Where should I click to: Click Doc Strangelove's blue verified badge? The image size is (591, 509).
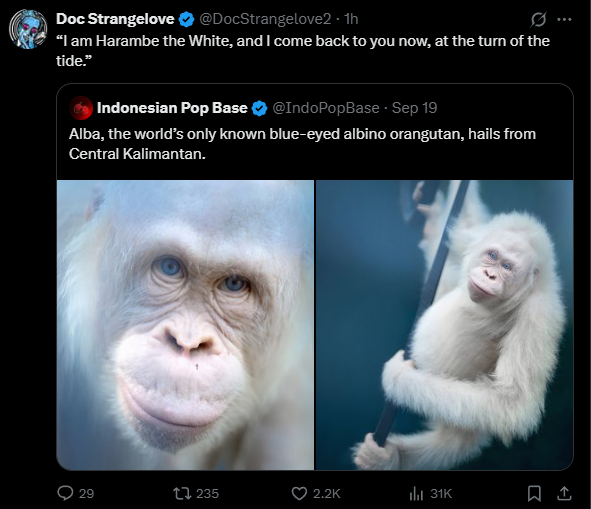pyautogui.click(x=186, y=20)
